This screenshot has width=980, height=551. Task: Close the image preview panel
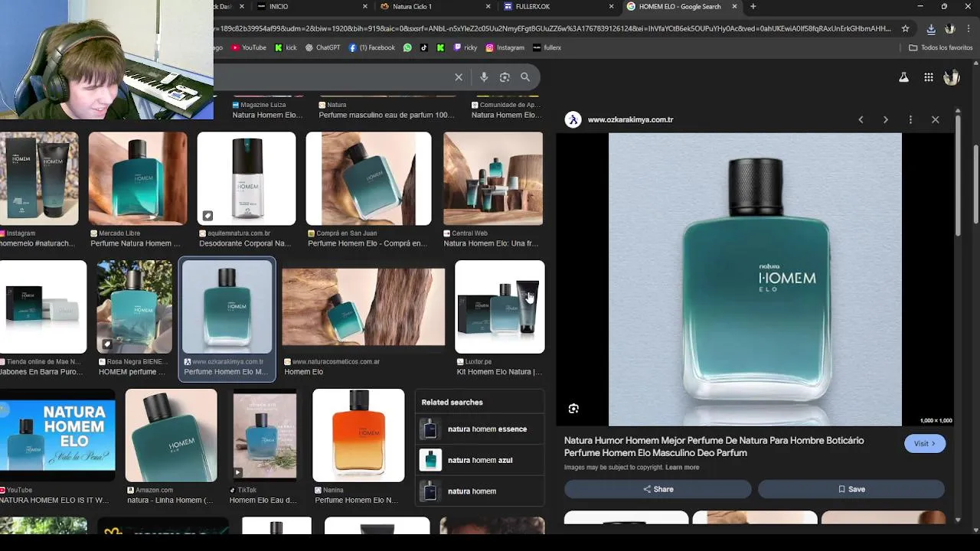coord(935,119)
